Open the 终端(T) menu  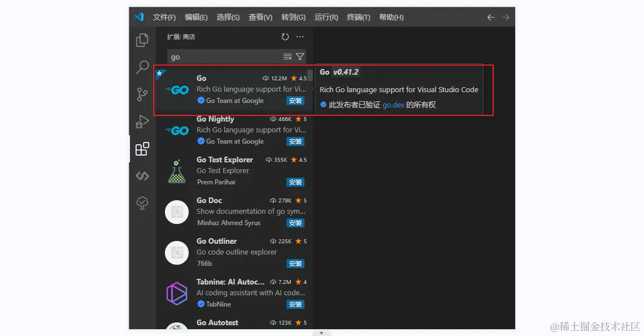pyautogui.click(x=359, y=18)
